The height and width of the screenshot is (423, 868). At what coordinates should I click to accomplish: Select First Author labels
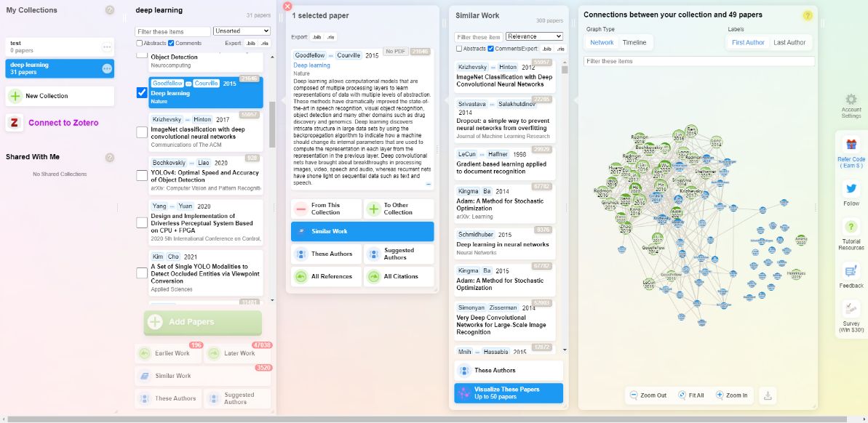748,43
